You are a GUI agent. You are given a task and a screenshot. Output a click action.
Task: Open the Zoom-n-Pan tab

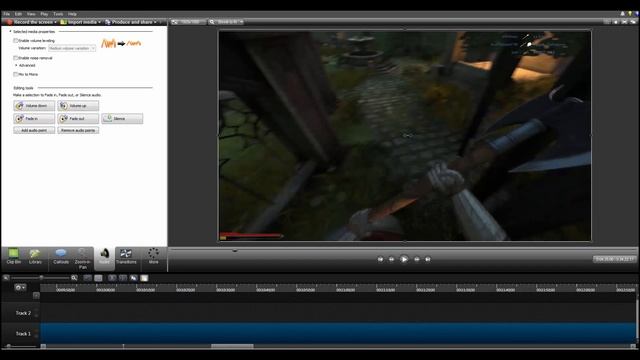click(83, 258)
